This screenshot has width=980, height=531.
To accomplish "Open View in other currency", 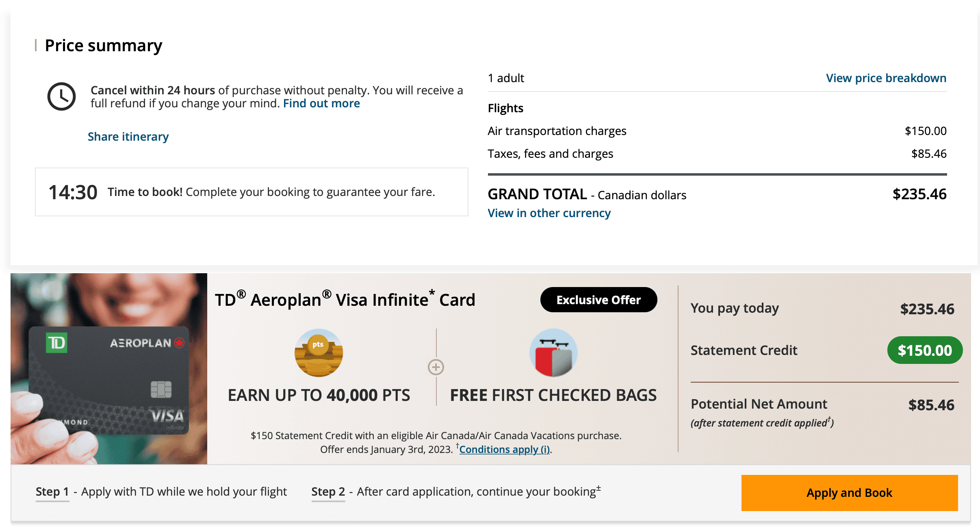I will pyautogui.click(x=549, y=213).
